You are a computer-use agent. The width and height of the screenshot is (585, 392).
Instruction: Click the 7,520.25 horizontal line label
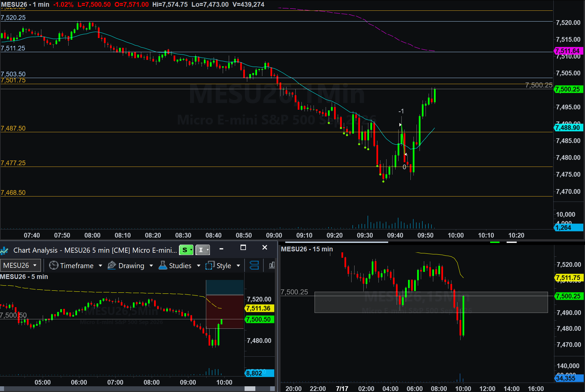click(13, 17)
